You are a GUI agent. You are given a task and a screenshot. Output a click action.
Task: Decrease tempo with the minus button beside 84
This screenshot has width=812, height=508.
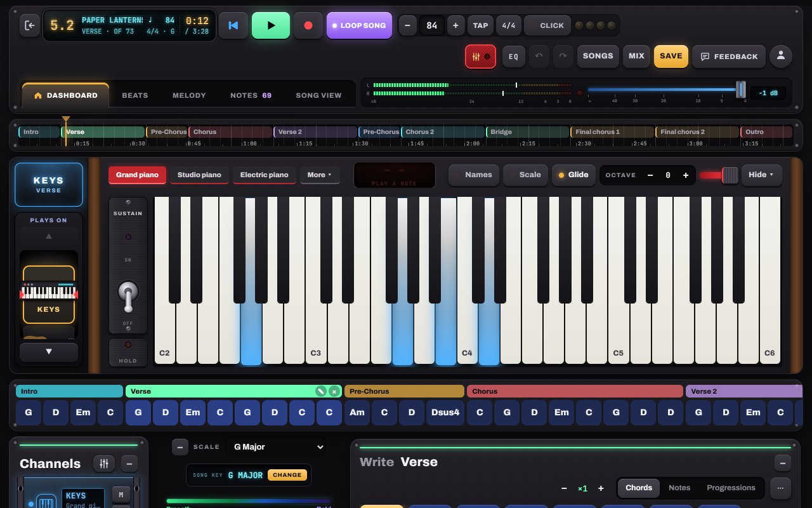(x=407, y=25)
